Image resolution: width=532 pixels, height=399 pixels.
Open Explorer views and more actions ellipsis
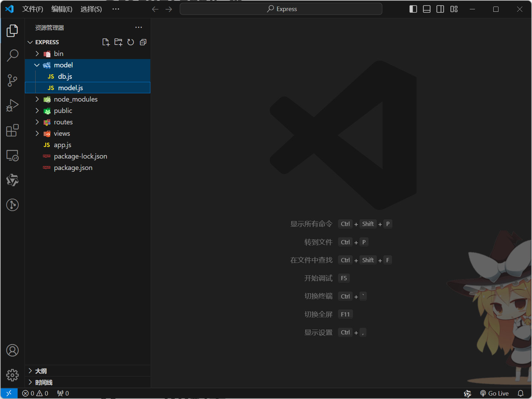click(139, 27)
